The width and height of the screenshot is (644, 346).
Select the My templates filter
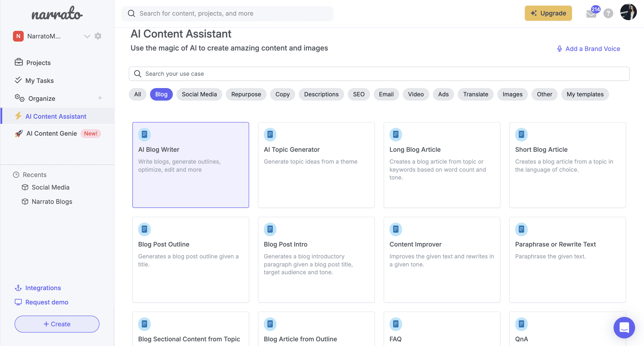585,94
